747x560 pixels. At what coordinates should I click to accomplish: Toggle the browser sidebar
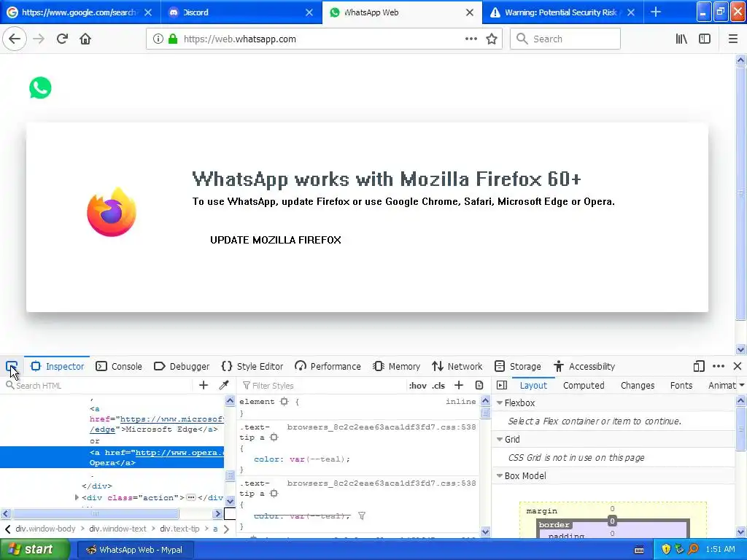pos(705,39)
